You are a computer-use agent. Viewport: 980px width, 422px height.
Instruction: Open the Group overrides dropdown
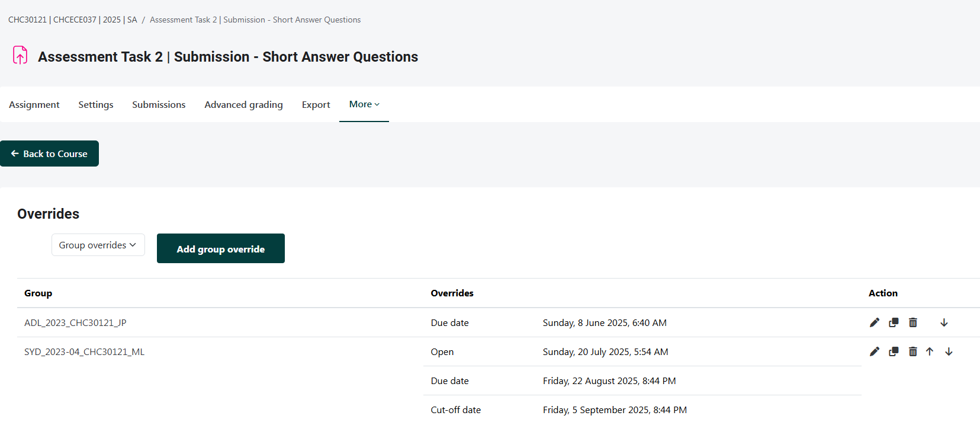coord(98,245)
